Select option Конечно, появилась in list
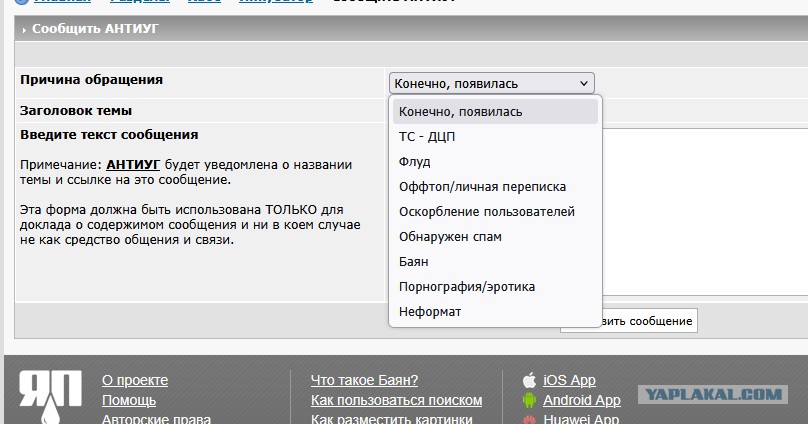Screen dimensions: 808x424 click(495, 112)
